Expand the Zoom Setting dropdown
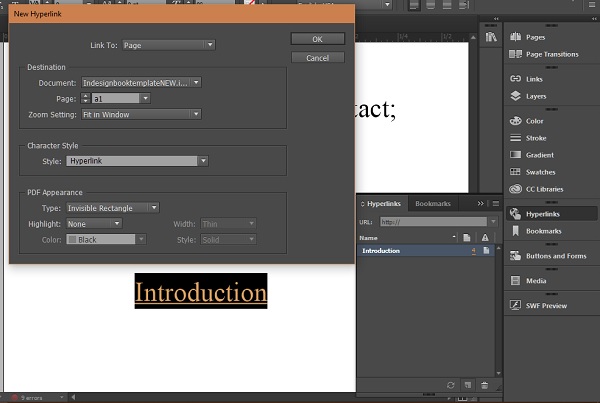 [x=140, y=114]
